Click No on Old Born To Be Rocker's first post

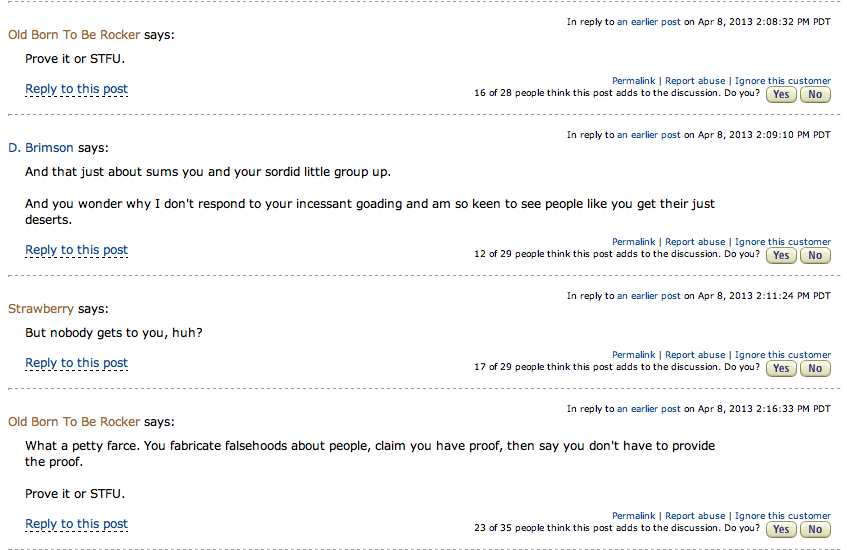815,95
